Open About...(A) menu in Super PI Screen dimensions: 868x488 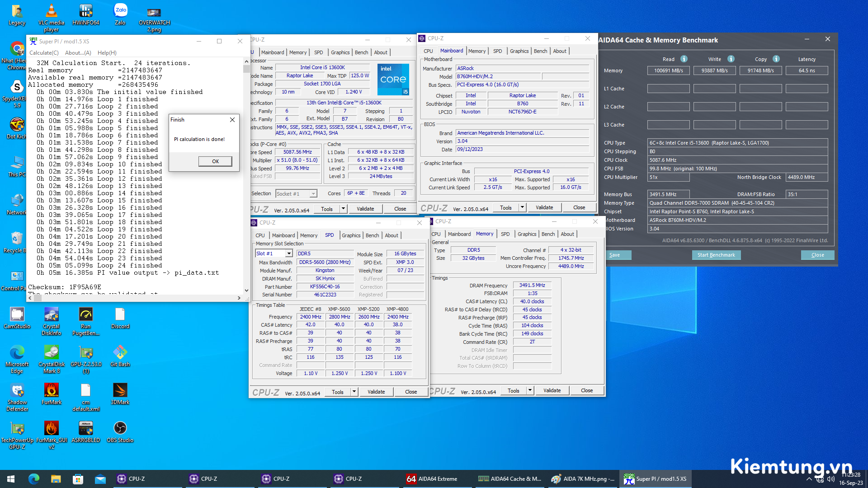tap(78, 53)
